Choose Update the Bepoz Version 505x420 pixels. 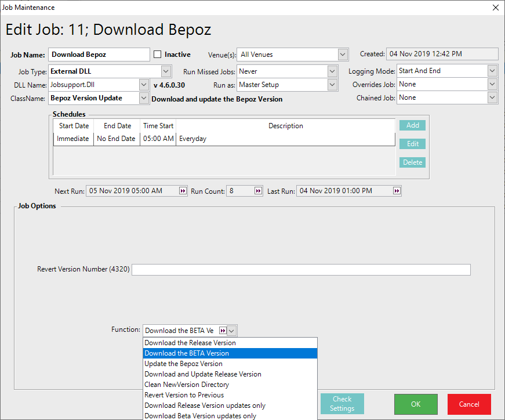pos(230,364)
